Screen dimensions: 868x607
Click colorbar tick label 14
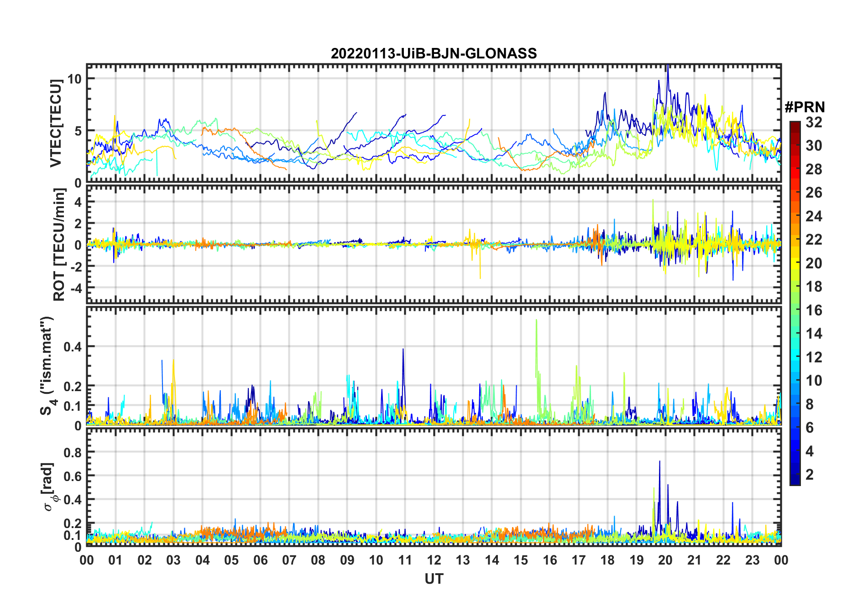click(x=814, y=334)
